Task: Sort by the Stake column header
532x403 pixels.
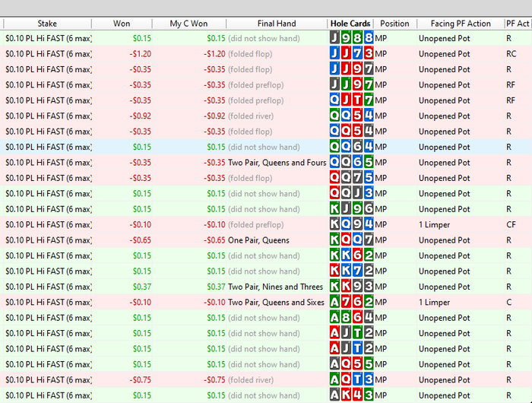Action: pyautogui.click(x=47, y=24)
